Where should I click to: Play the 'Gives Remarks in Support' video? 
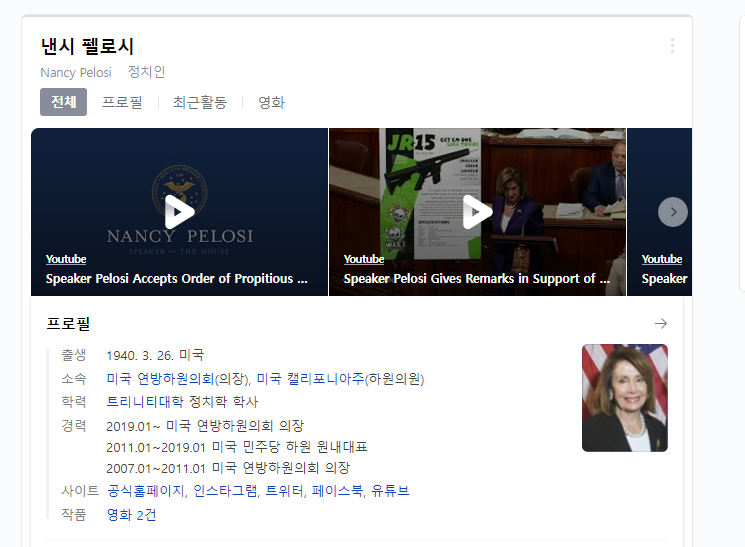478,212
